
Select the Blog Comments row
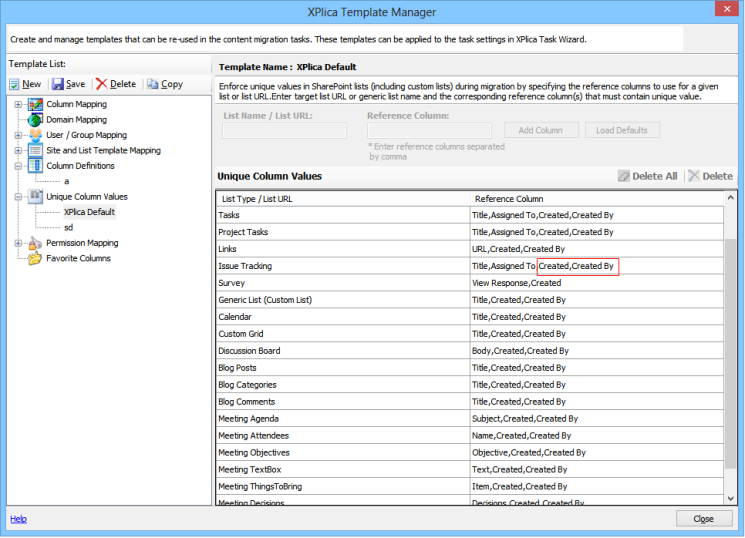[x=470, y=402]
